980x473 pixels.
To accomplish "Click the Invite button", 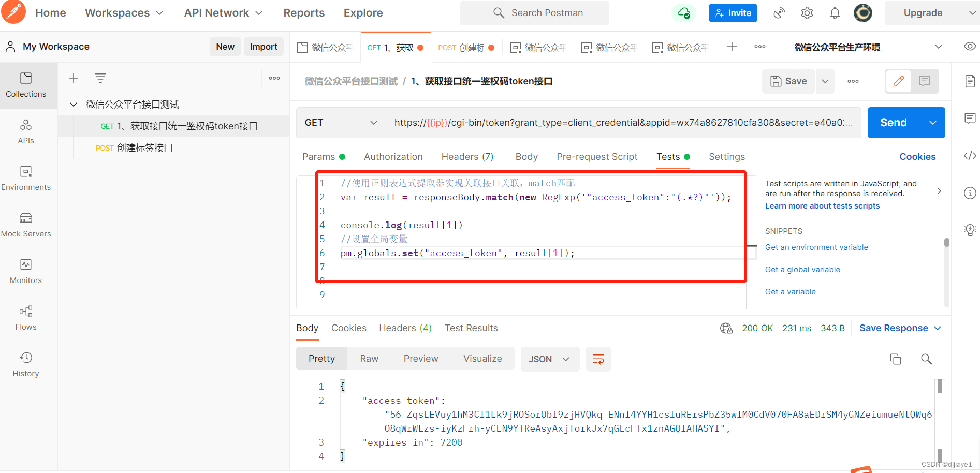I will coord(733,13).
